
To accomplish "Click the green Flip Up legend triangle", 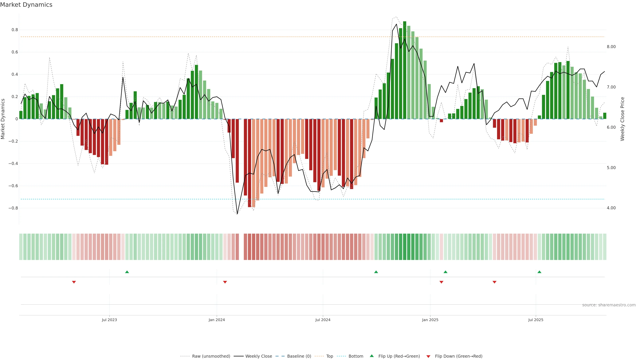I will pyautogui.click(x=372, y=356).
